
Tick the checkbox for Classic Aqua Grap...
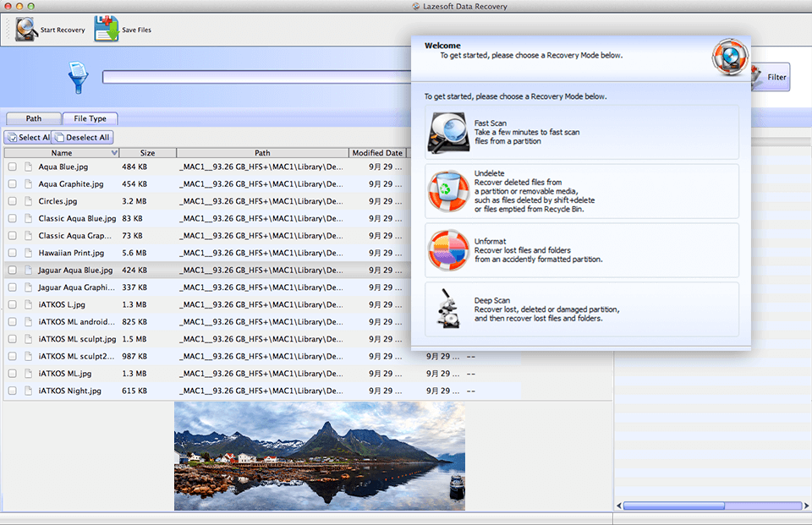coord(13,236)
